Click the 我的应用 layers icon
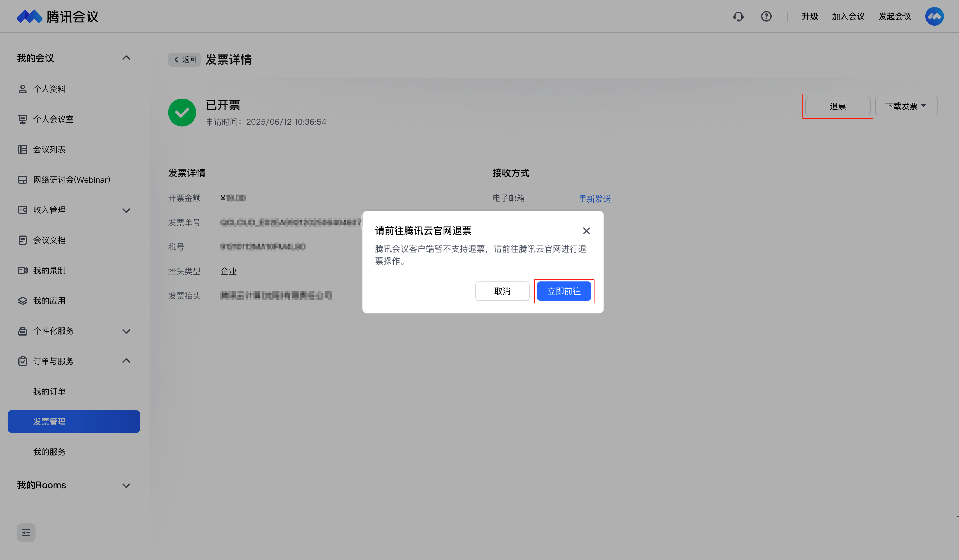This screenshot has width=959, height=560. 22,301
